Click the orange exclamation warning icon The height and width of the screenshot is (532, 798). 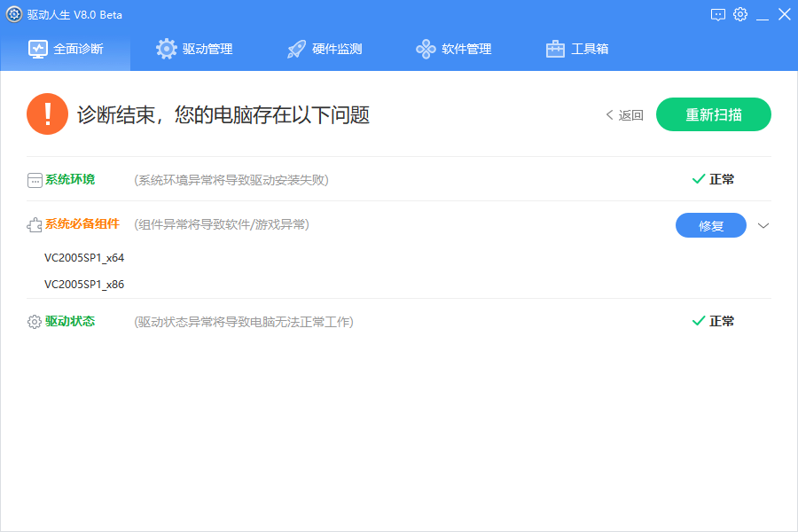47,113
